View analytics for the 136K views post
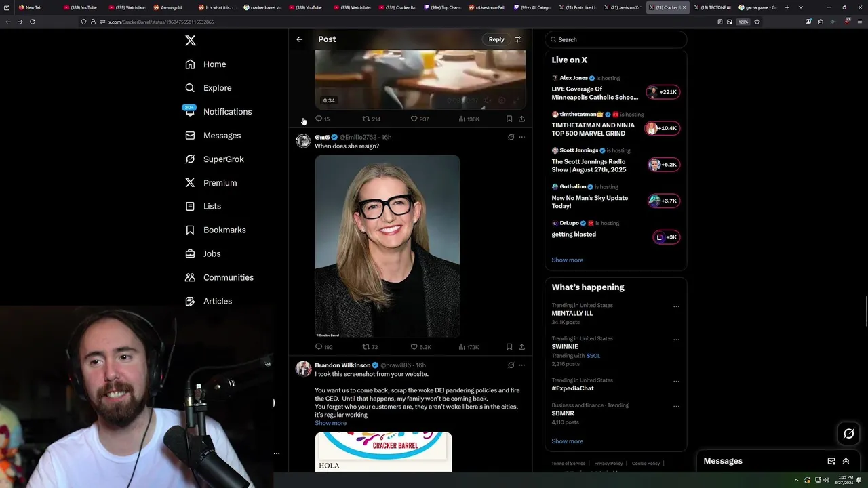 (469, 119)
